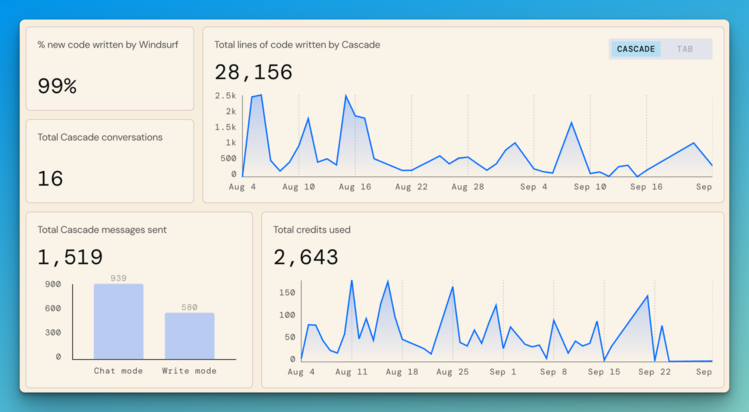Click the Sep 10 label on code chart
This screenshot has width=749, height=412.
590,187
